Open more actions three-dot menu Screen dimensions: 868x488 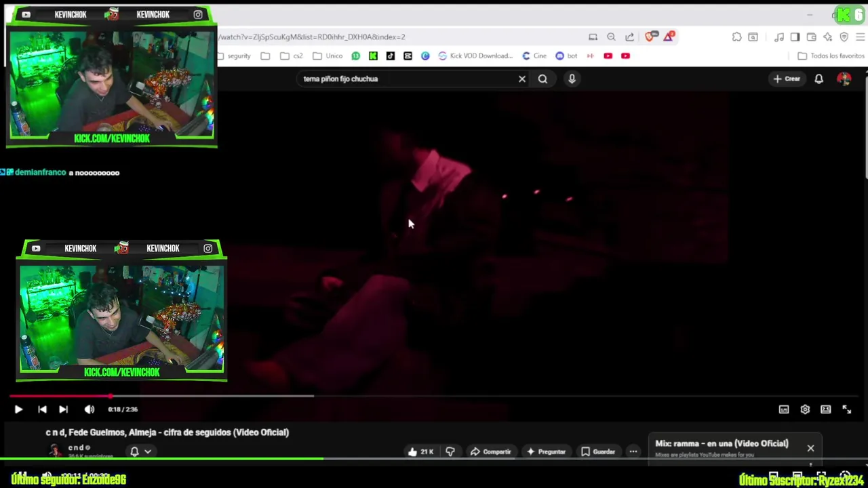pyautogui.click(x=633, y=451)
